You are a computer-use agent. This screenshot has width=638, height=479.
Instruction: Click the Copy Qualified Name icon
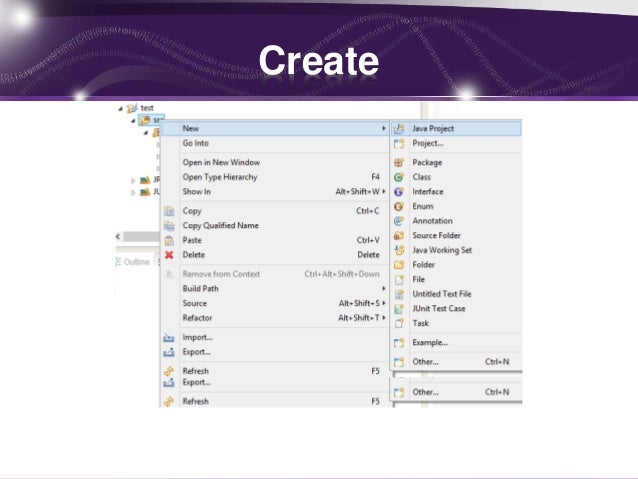(169, 226)
